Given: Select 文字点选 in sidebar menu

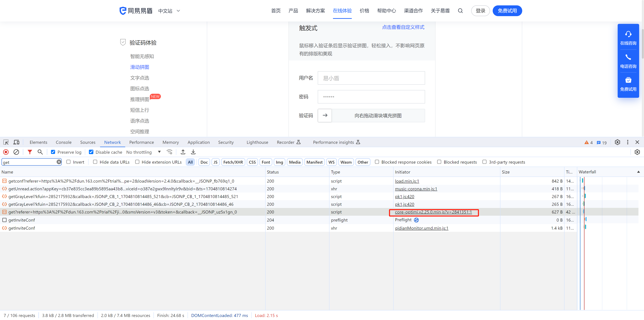Looking at the screenshot, I should point(140,78).
